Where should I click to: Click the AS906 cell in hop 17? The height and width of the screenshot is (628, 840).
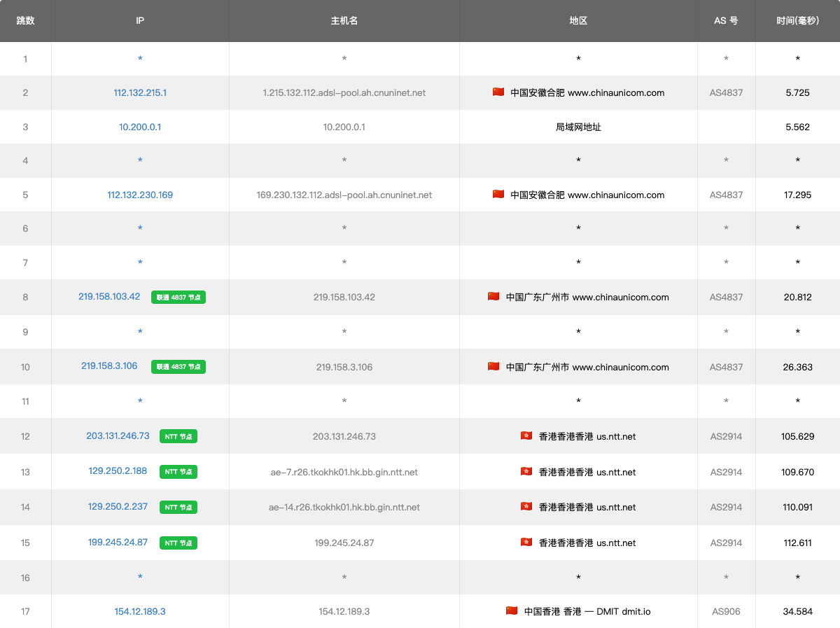point(726,611)
